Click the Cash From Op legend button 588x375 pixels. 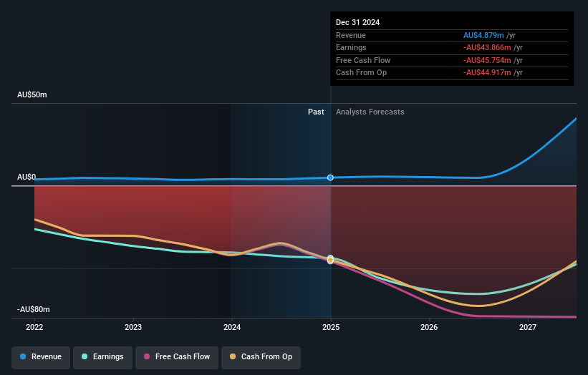tap(262, 356)
